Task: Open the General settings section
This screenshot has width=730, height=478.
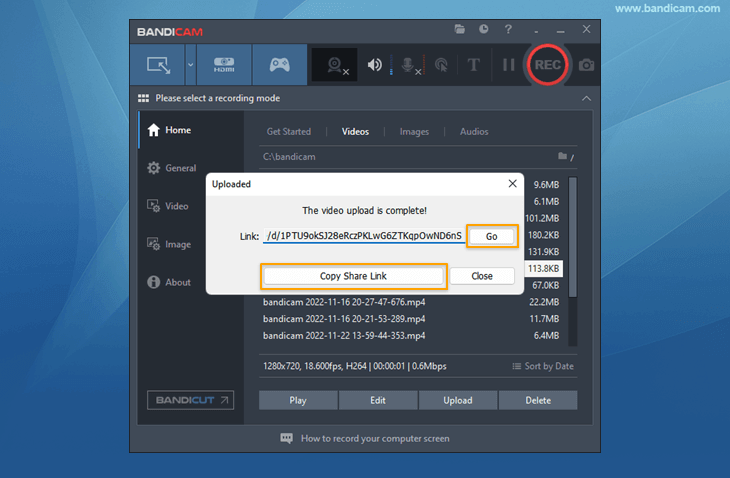Action: point(191,168)
